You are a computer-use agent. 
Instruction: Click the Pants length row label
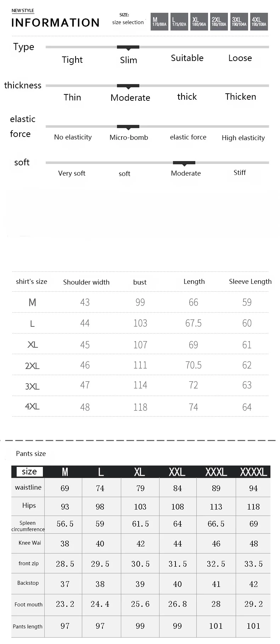tap(28, 627)
